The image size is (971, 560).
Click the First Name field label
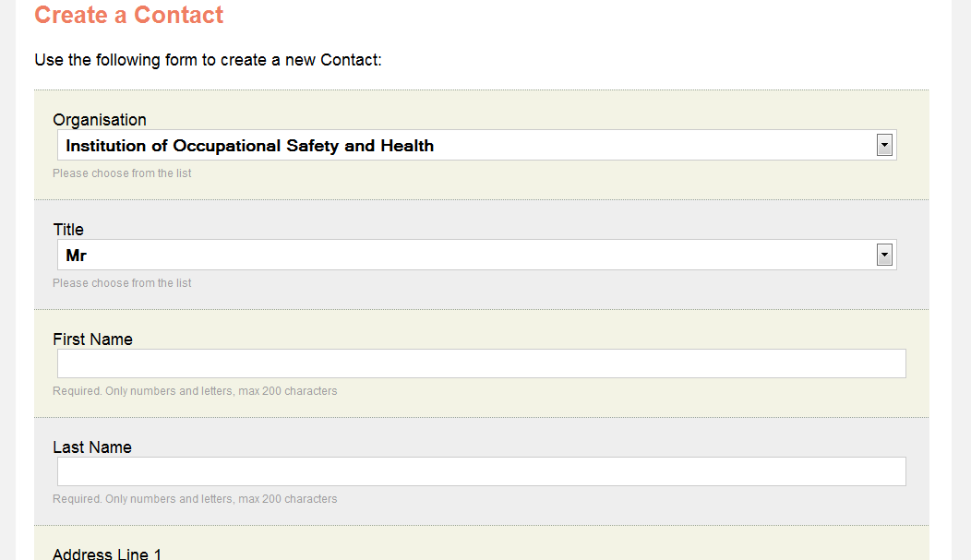click(92, 340)
